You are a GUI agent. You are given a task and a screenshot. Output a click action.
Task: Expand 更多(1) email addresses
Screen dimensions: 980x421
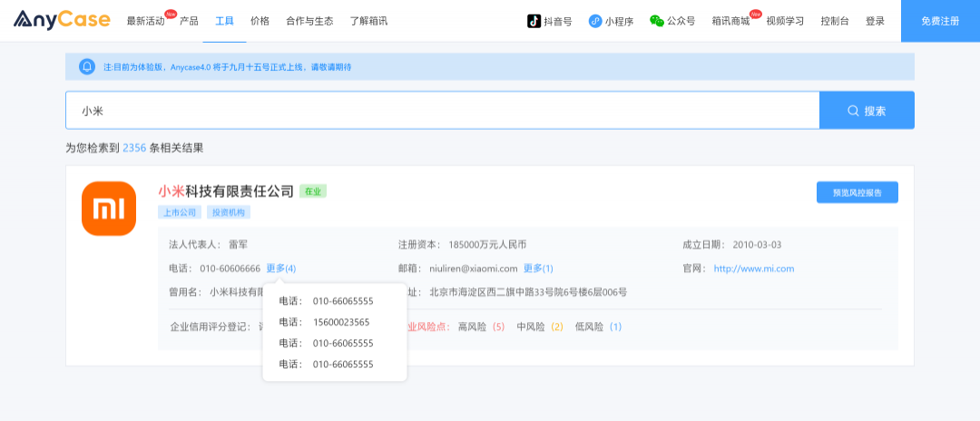(538, 268)
